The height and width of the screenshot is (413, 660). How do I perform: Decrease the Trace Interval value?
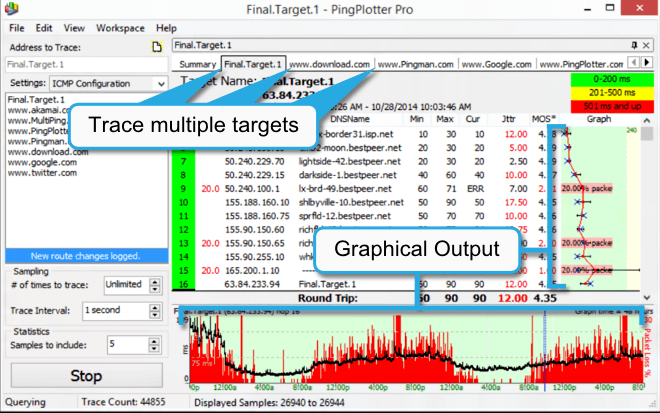(x=155, y=315)
